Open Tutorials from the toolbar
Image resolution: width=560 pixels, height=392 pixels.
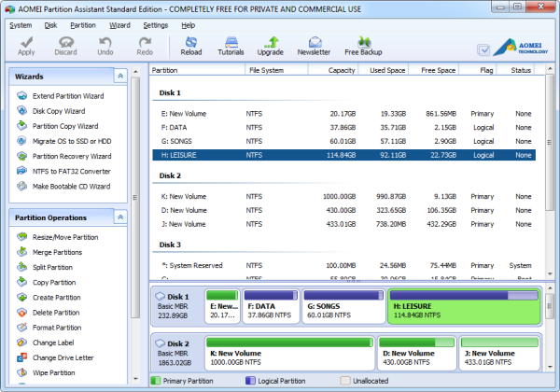(x=231, y=46)
